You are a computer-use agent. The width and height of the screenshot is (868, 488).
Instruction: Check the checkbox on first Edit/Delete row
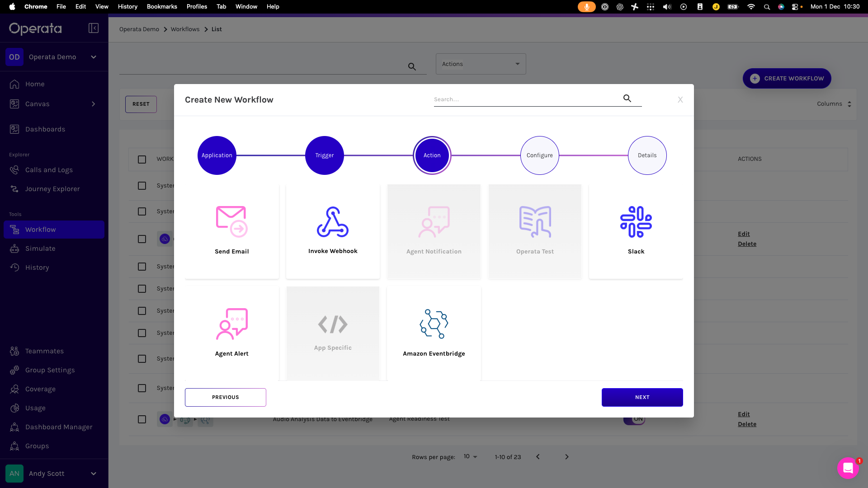click(x=142, y=239)
